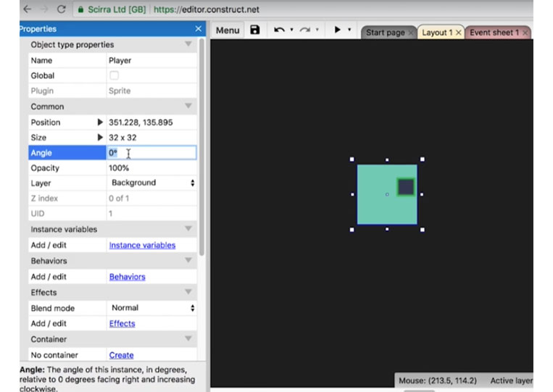
Task: Close the Event sheet 1 tab
Action: click(525, 33)
